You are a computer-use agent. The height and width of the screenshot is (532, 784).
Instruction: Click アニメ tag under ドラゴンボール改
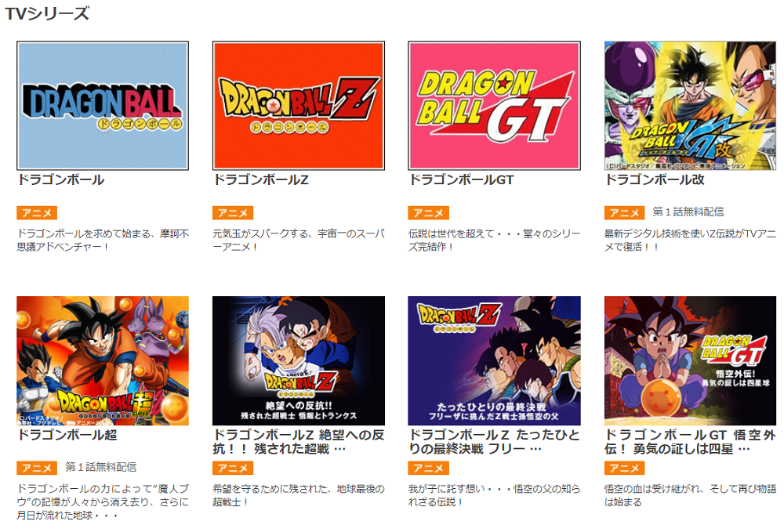(624, 213)
